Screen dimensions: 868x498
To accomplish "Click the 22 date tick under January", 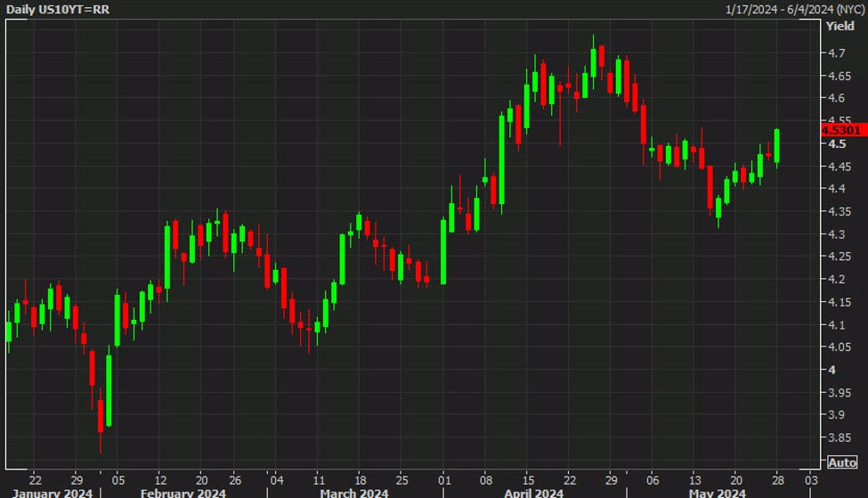I will [35, 480].
